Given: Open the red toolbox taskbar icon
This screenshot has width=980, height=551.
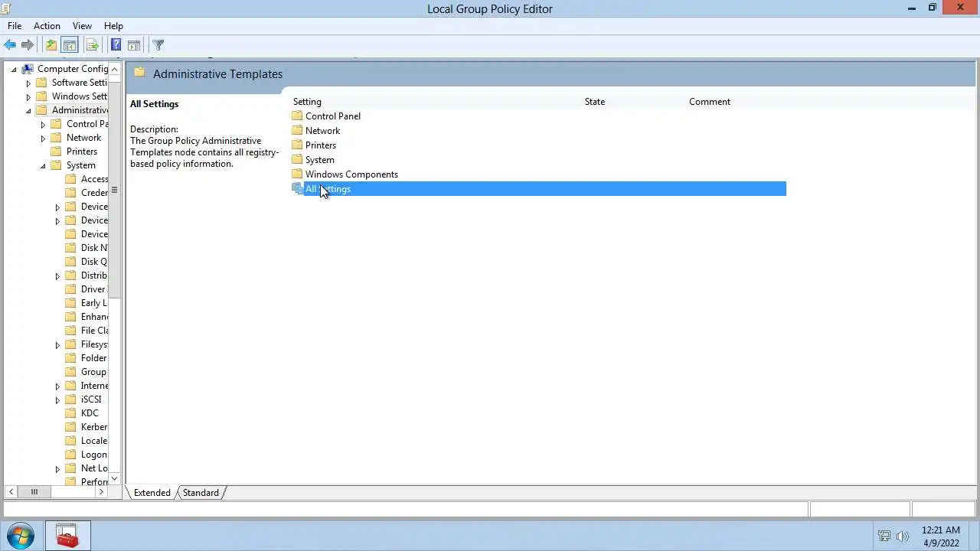Looking at the screenshot, I should pos(67,536).
